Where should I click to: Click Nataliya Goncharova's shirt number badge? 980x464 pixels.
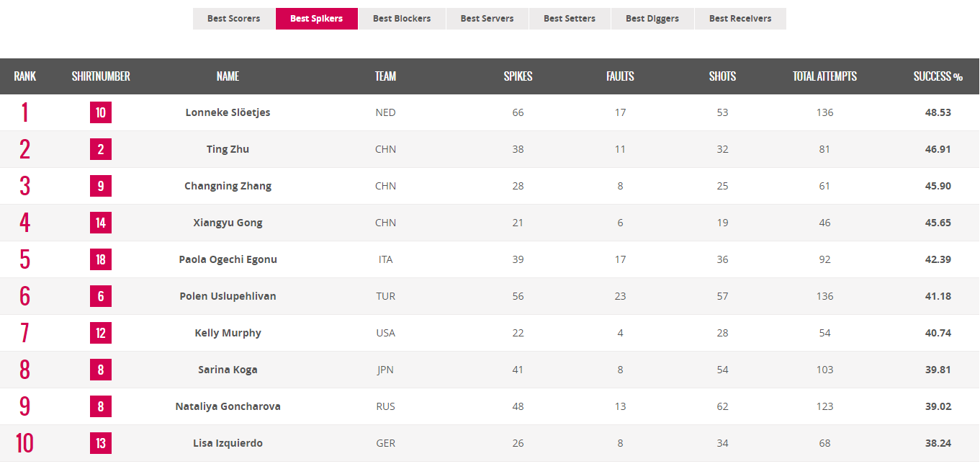pos(101,406)
